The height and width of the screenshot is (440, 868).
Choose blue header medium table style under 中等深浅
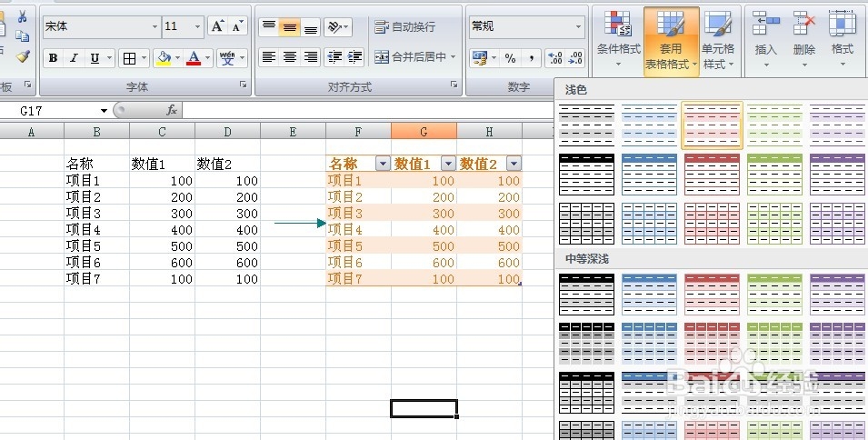pos(649,295)
